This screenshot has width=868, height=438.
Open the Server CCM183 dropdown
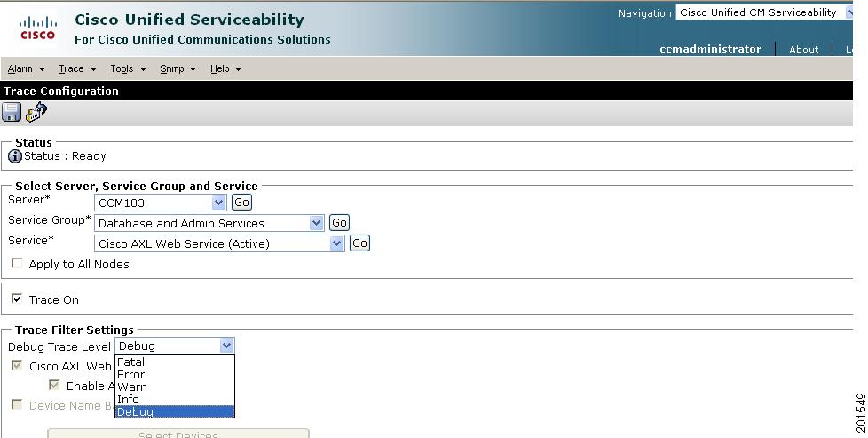(161, 203)
